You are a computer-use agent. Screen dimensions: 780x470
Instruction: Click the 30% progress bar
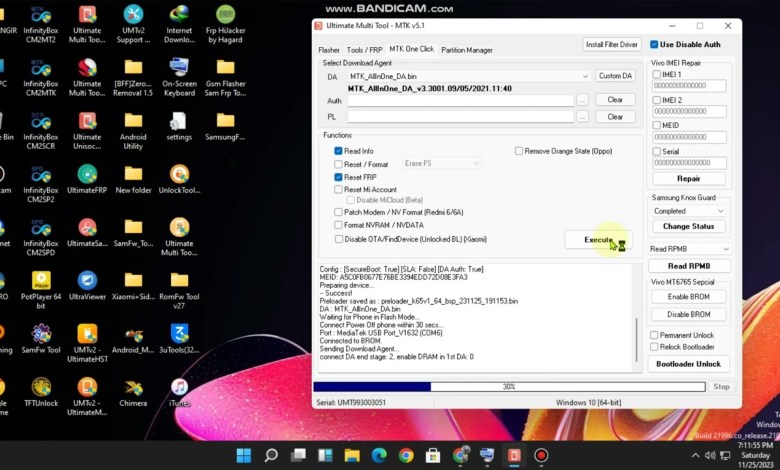tap(510, 386)
